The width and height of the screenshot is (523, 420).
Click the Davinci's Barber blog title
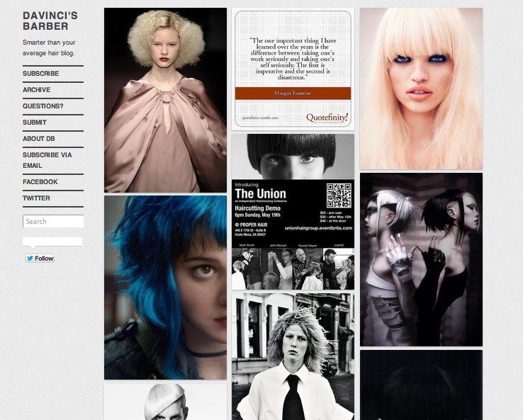coord(50,21)
